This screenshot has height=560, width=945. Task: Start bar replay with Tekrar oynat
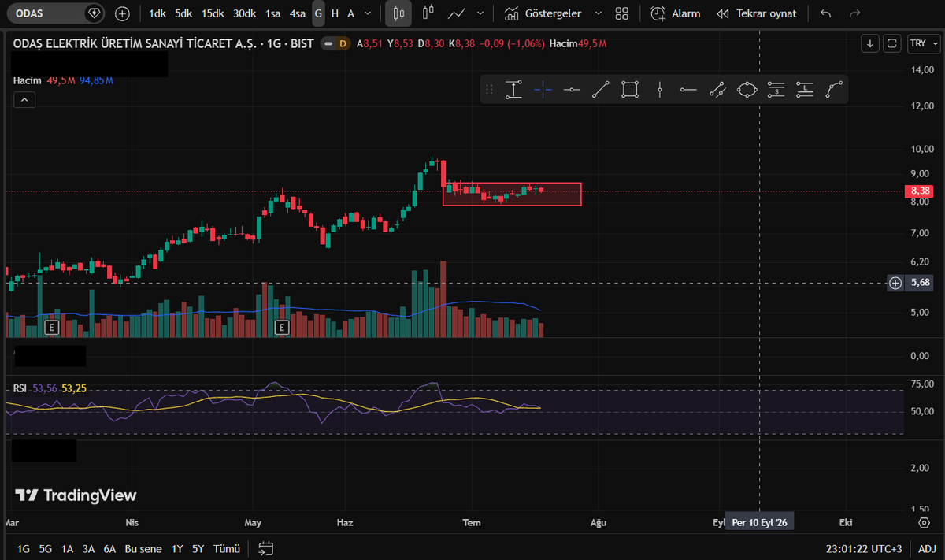[756, 13]
